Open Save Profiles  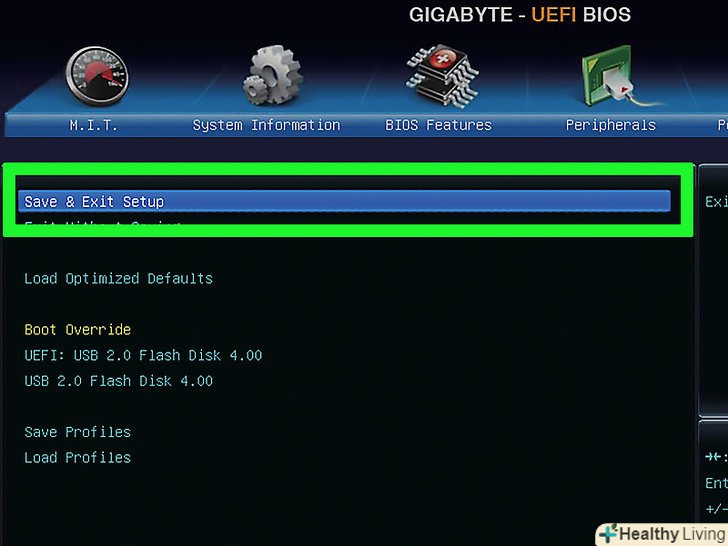click(x=78, y=432)
